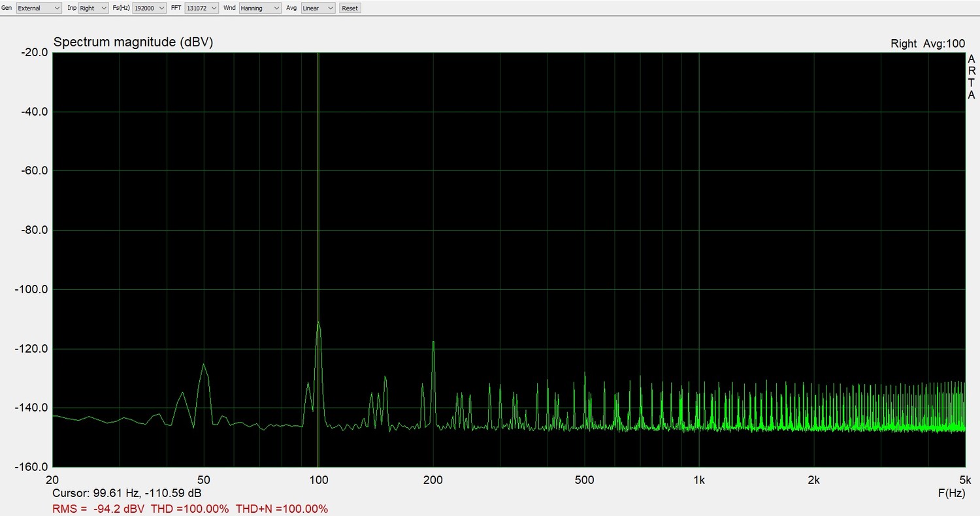Image resolution: width=980 pixels, height=516 pixels.
Task: Open the Gen dropdown showing External
Action: pos(39,8)
